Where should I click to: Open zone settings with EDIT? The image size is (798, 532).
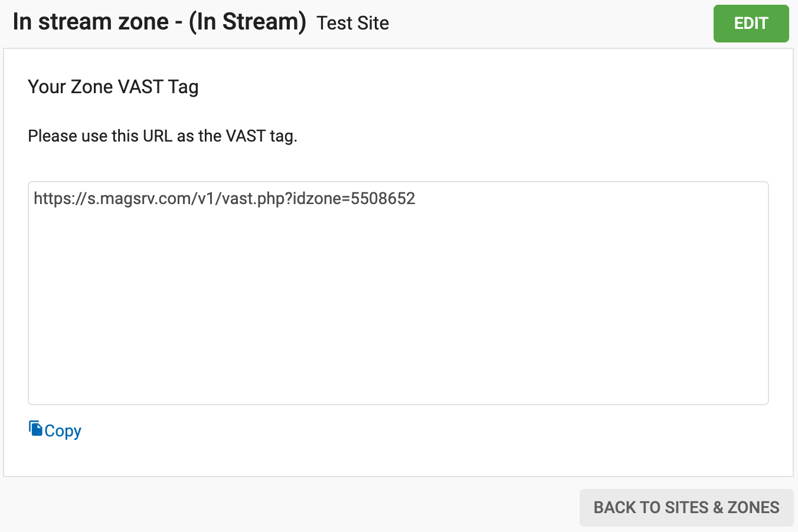pos(751,23)
